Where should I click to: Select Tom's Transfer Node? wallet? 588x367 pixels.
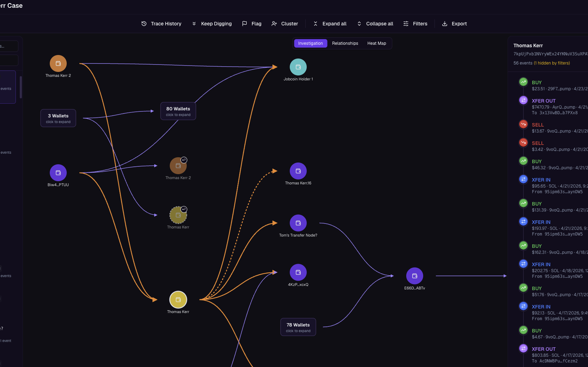click(298, 223)
